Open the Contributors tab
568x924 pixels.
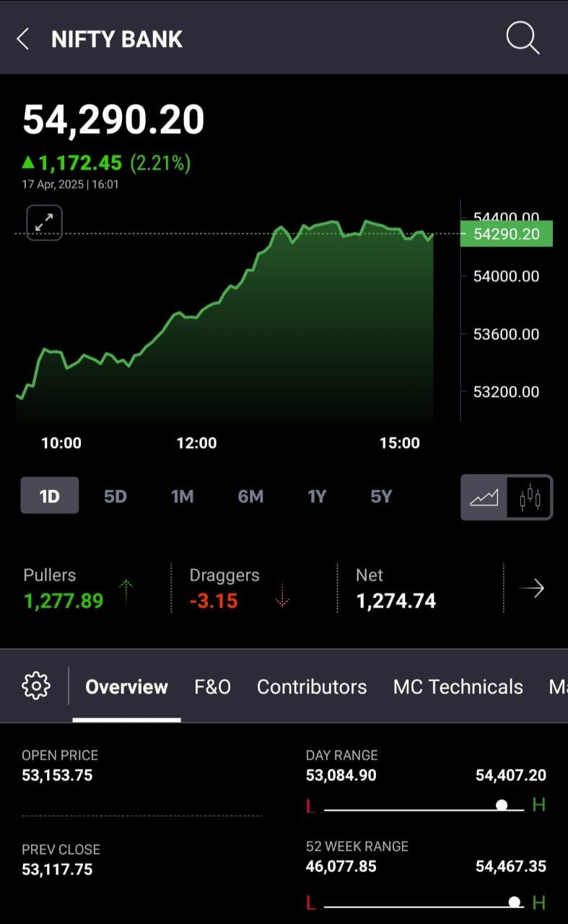[312, 687]
